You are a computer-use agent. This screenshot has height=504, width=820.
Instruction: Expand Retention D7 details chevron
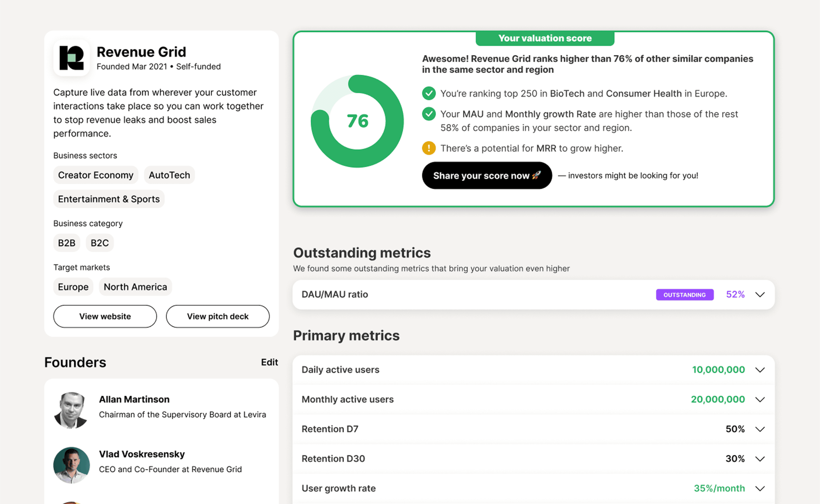(760, 429)
